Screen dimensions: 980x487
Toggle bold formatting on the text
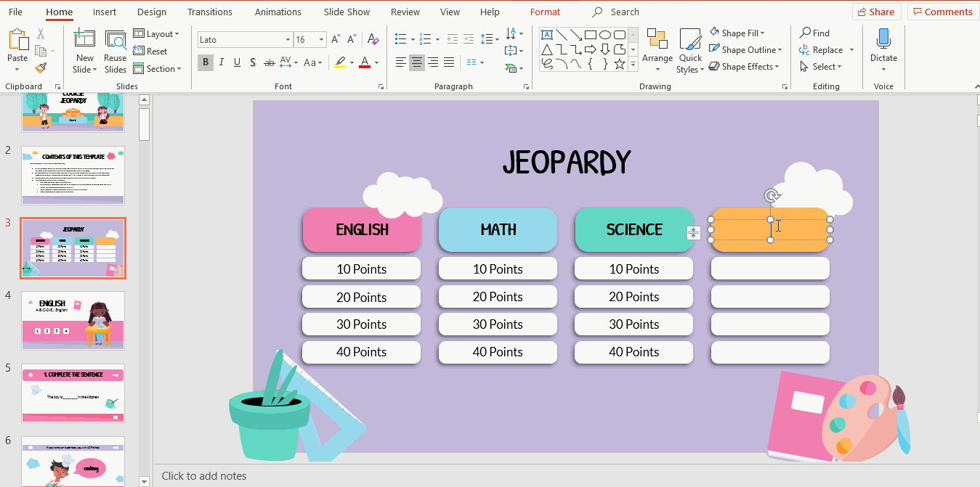coord(205,62)
